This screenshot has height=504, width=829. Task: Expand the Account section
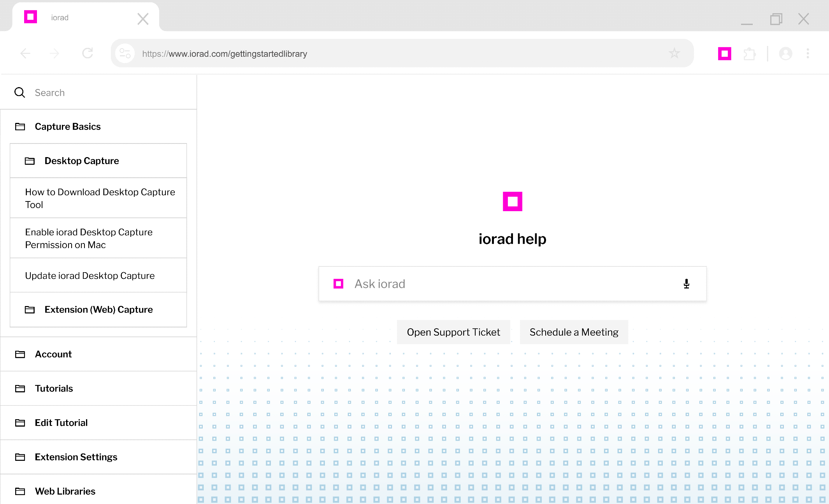click(98, 354)
